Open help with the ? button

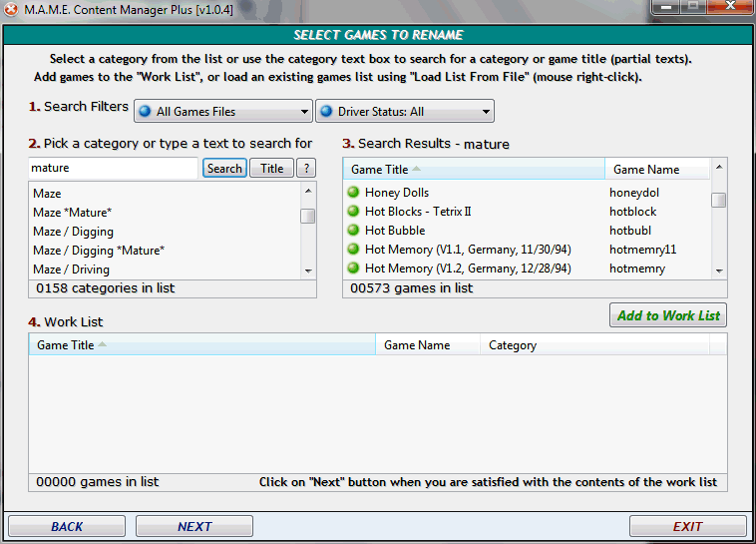(306, 169)
